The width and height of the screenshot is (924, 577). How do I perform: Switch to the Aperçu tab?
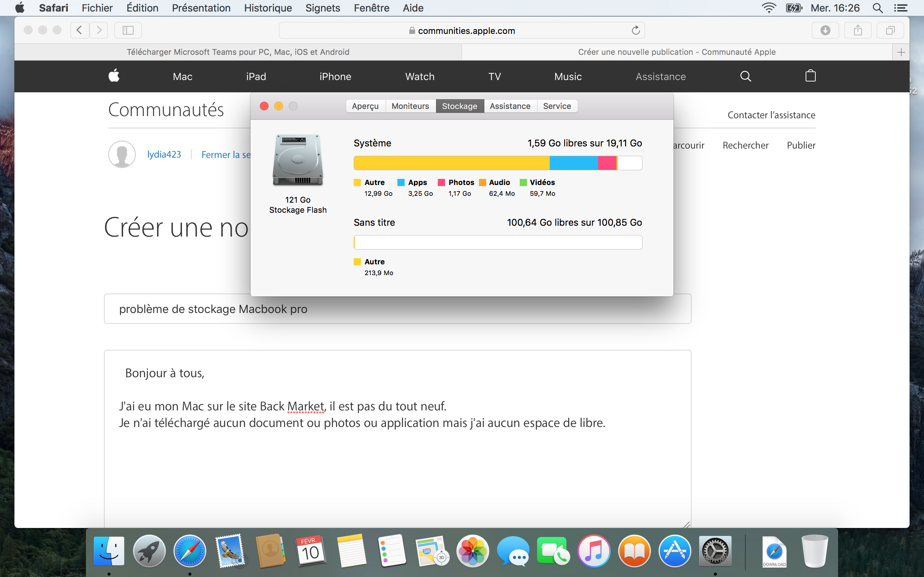click(x=365, y=106)
